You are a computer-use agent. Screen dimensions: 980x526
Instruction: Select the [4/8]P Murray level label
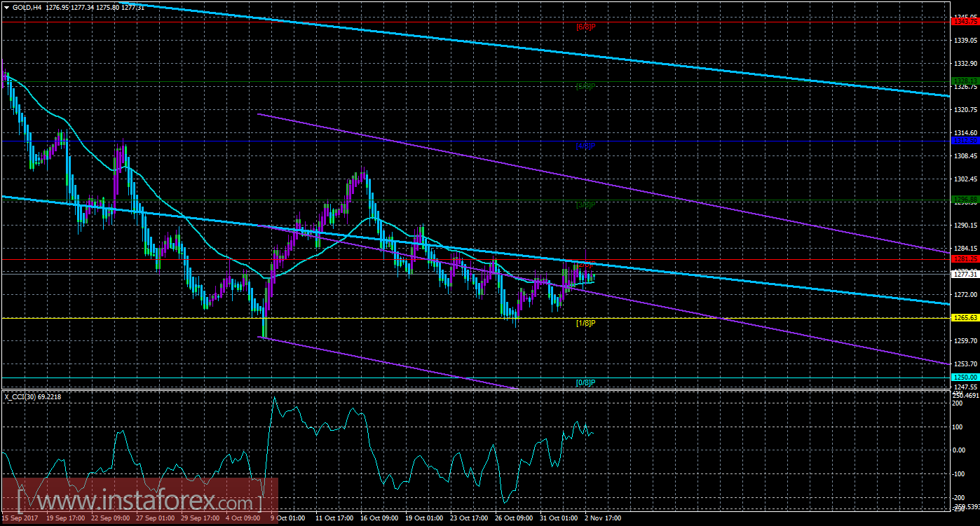[x=585, y=146]
